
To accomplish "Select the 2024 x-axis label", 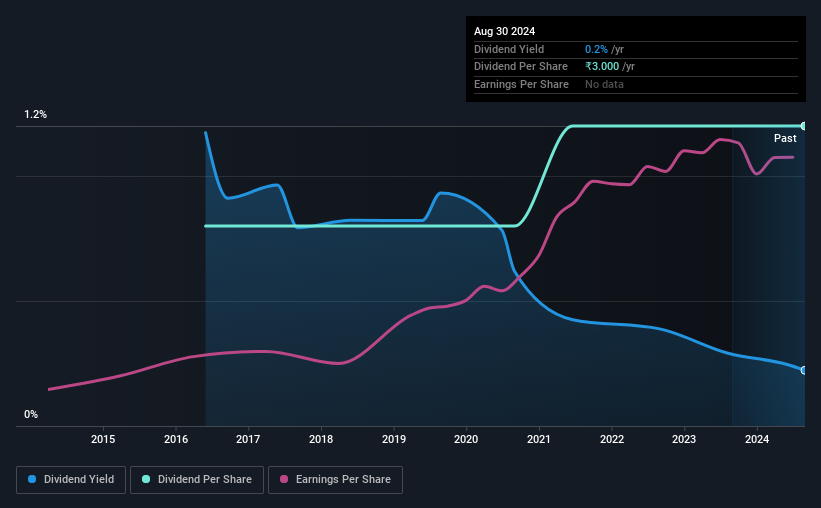I will pos(757,439).
